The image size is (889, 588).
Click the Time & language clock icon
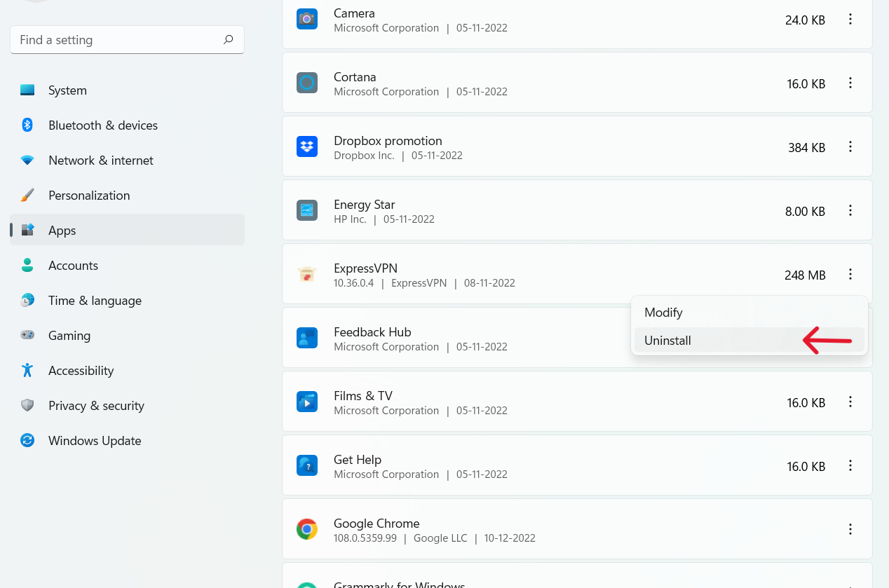click(27, 301)
